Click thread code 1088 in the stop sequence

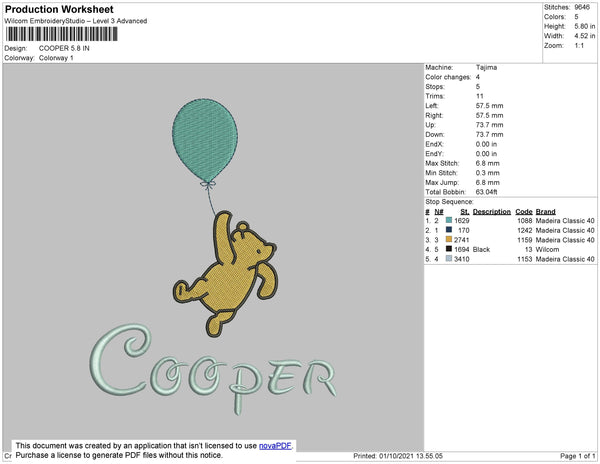(x=525, y=221)
